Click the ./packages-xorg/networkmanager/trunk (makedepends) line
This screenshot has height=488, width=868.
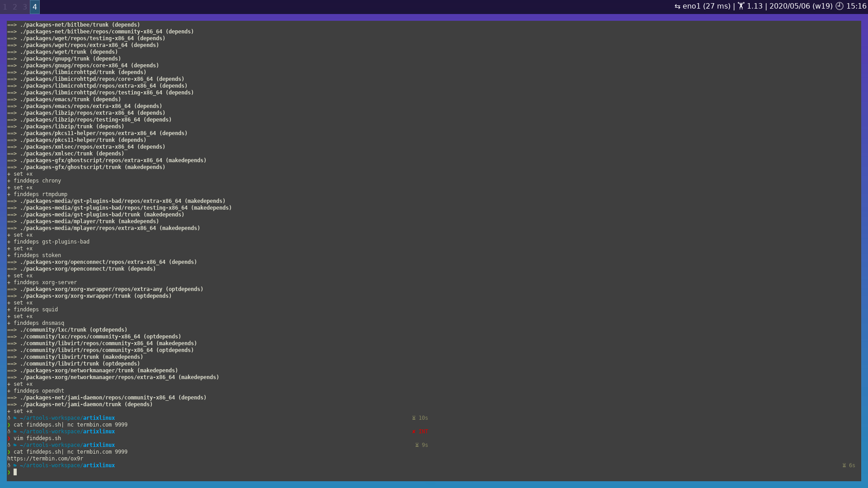[x=93, y=371]
